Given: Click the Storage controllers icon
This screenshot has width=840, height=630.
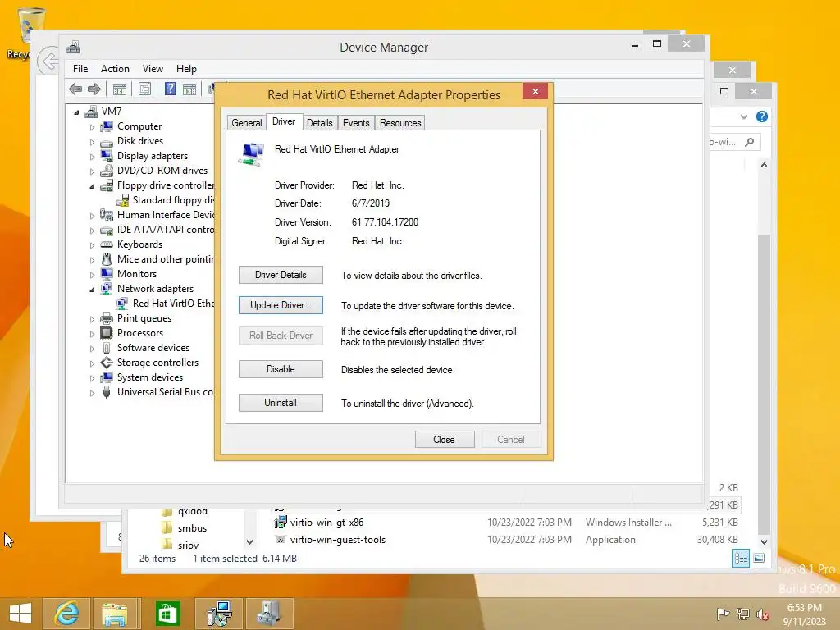Looking at the screenshot, I should (107, 363).
